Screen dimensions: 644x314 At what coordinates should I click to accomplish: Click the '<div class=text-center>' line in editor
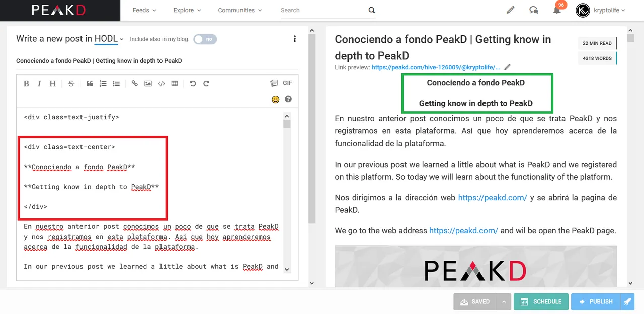pos(69,147)
